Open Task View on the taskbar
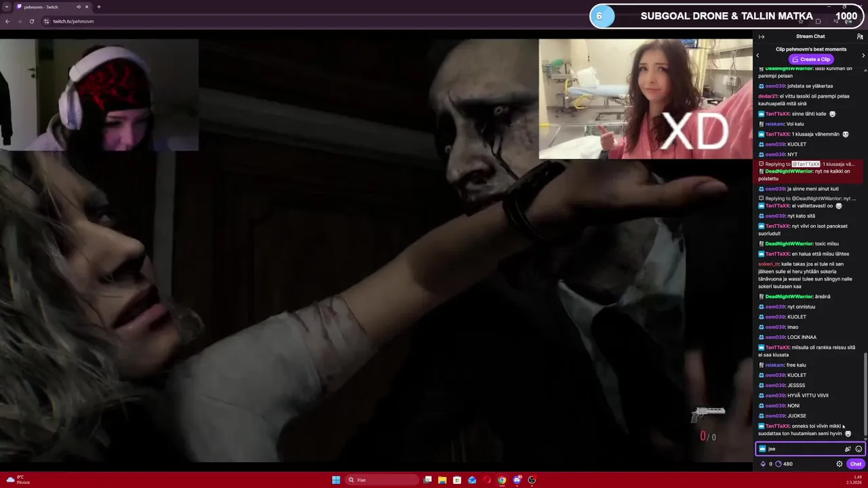Viewport: 868px width, 488px height. 427,480
